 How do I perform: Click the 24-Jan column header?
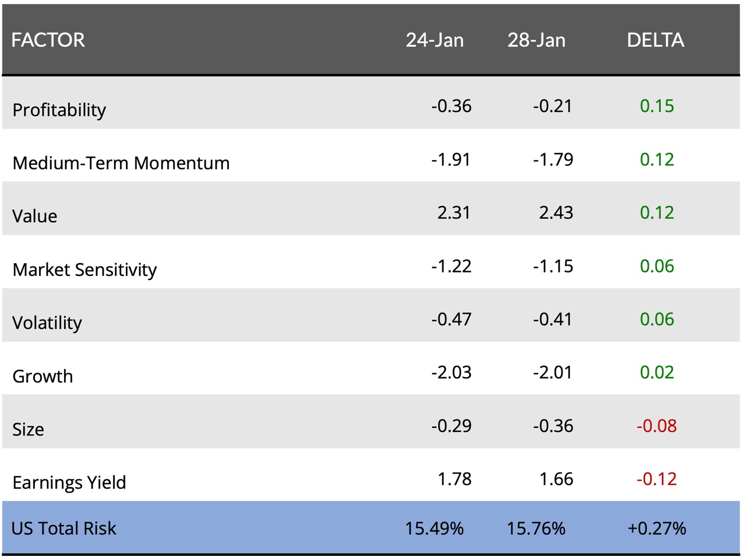point(434,40)
